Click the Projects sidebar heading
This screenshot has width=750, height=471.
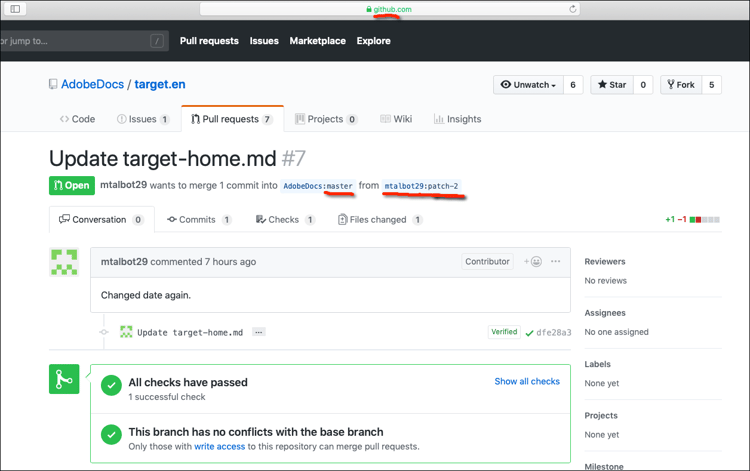(601, 416)
